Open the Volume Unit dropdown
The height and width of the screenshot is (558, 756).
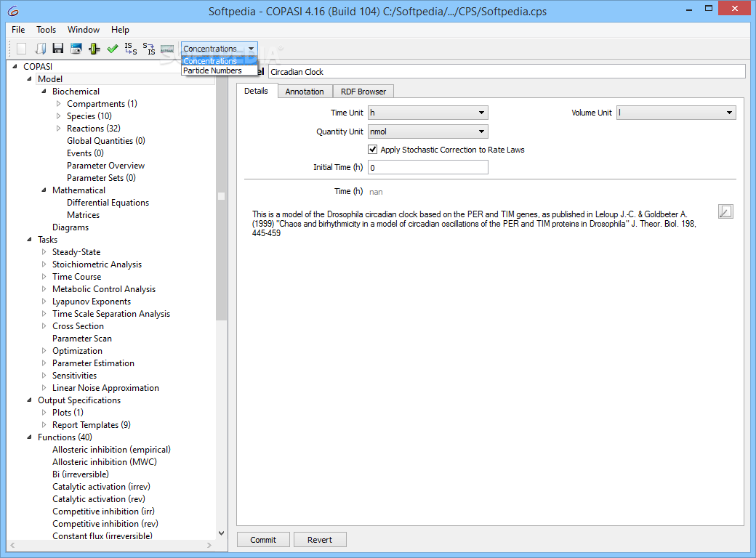(676, 113)
